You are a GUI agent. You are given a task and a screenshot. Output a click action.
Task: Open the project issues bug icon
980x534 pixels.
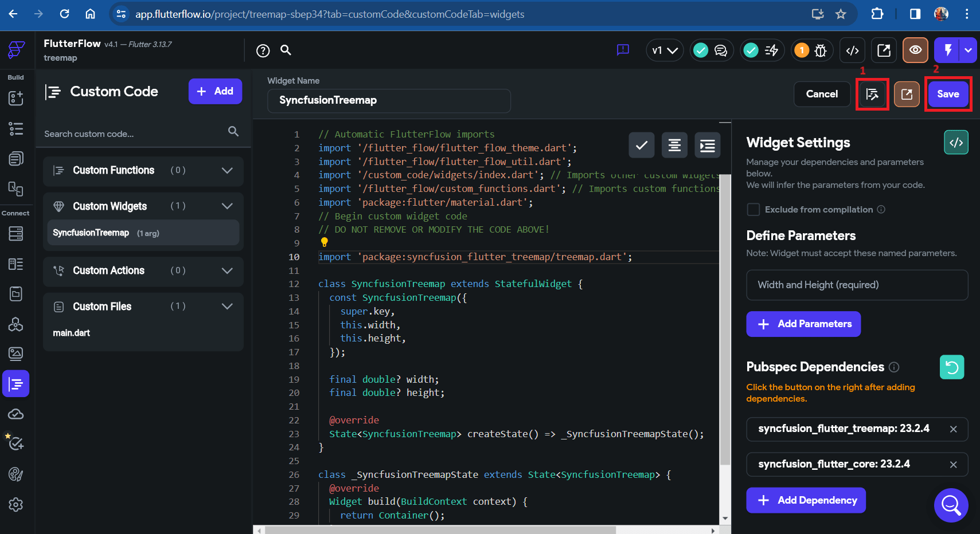tap(821, 50)
